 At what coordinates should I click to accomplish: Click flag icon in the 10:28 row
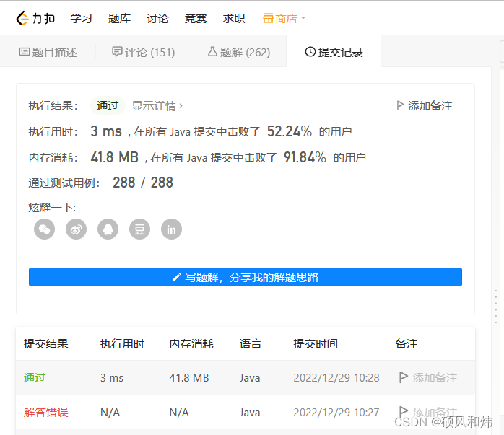(403, 377)
